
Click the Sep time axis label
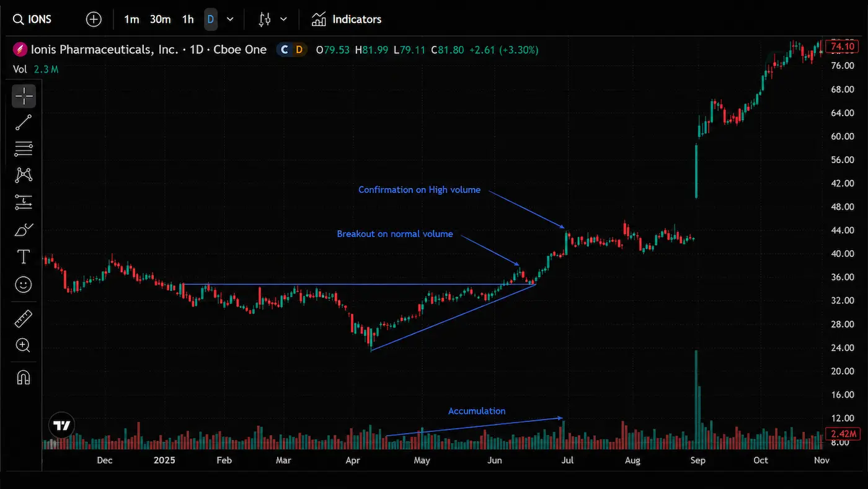click(697, 460)
